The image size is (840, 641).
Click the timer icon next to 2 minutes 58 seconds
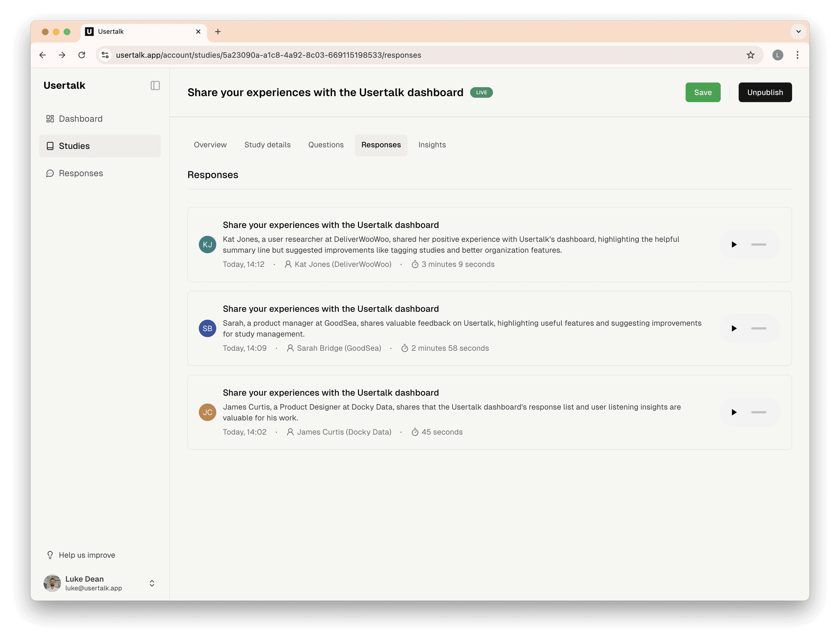pos(404,348)
